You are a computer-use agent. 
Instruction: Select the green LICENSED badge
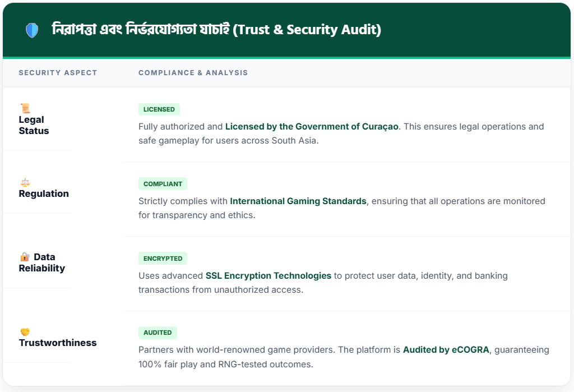point(159,109)
